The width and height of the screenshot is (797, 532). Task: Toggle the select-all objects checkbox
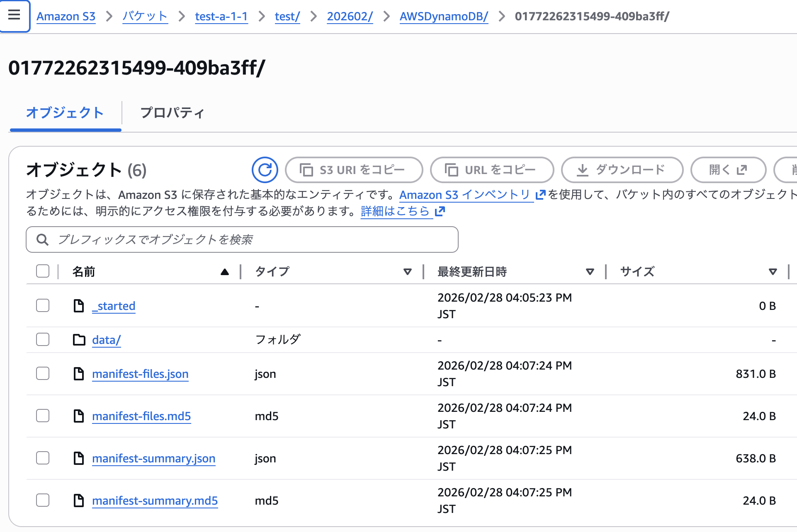tap(42, 271)
